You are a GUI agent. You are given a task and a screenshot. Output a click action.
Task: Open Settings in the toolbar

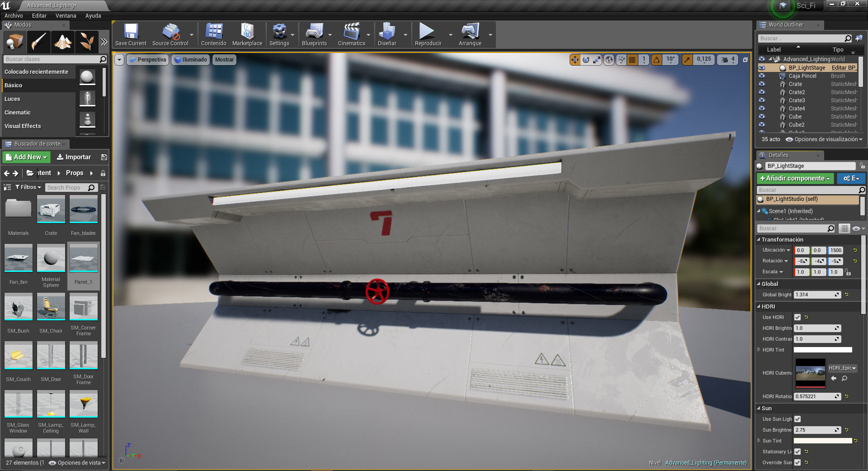[279, 34]
